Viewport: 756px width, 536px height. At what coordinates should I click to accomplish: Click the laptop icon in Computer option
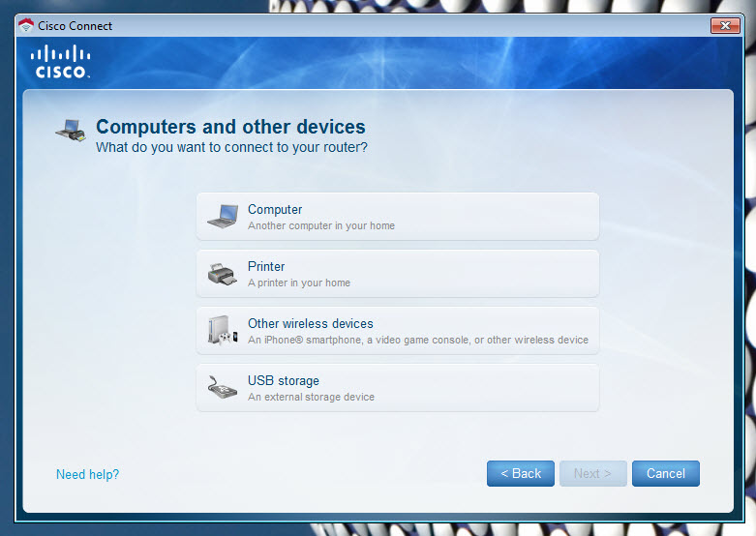point(223,217)
